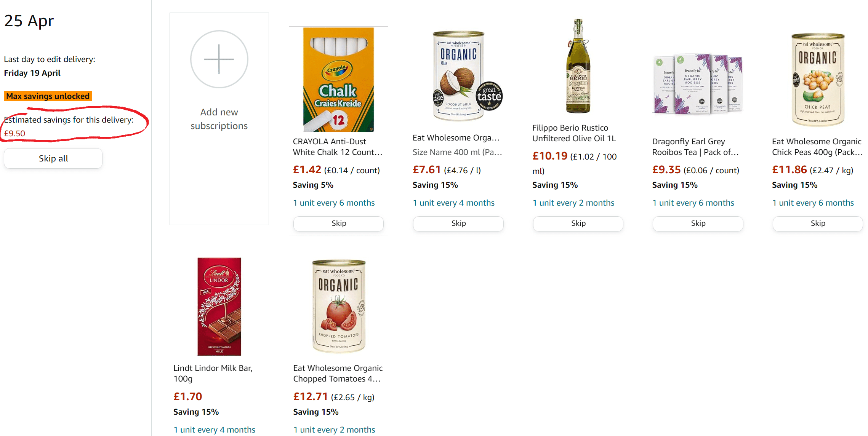The width and height of the screenshot is (868, 436).
Task: Skip the Filippo Berio olive oil delivery
Action: [x=578, y=224]
